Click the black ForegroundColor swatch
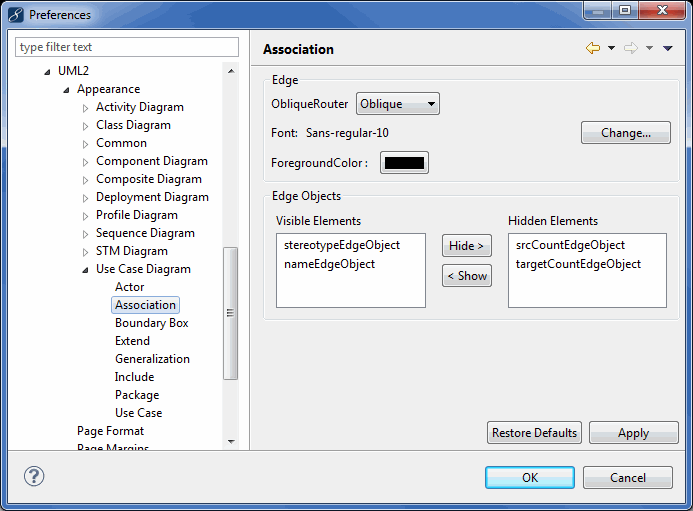 [x=404, y=163]
